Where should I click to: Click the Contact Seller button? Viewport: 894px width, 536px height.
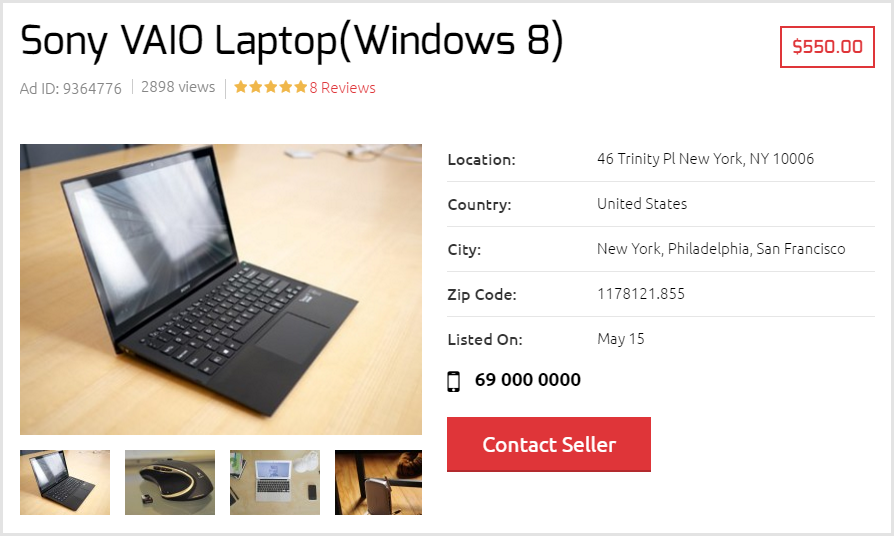(548, 444)
